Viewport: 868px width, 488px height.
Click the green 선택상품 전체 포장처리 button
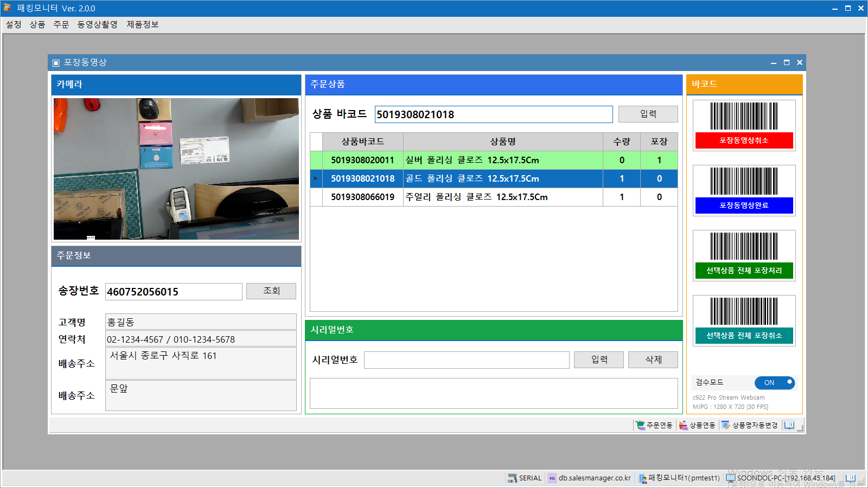click(x=744, y=271)
